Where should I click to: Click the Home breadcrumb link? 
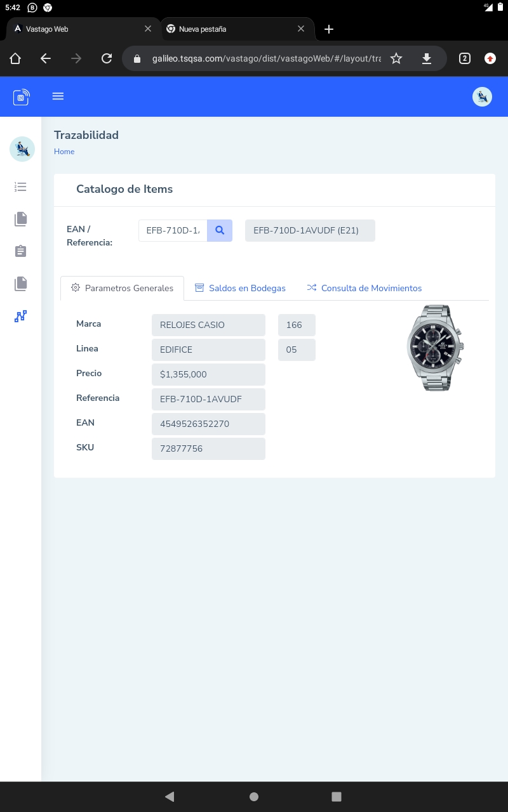pos(64,152)
